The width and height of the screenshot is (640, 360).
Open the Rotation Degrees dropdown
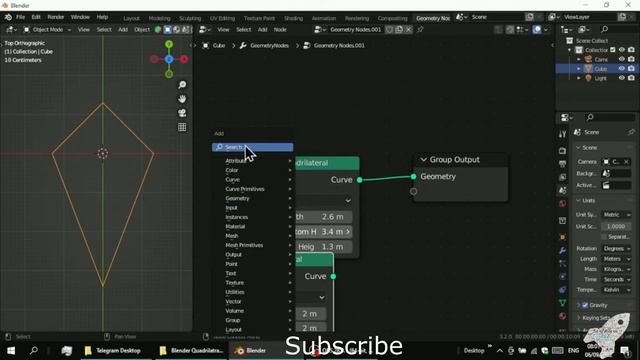(616, 249)
